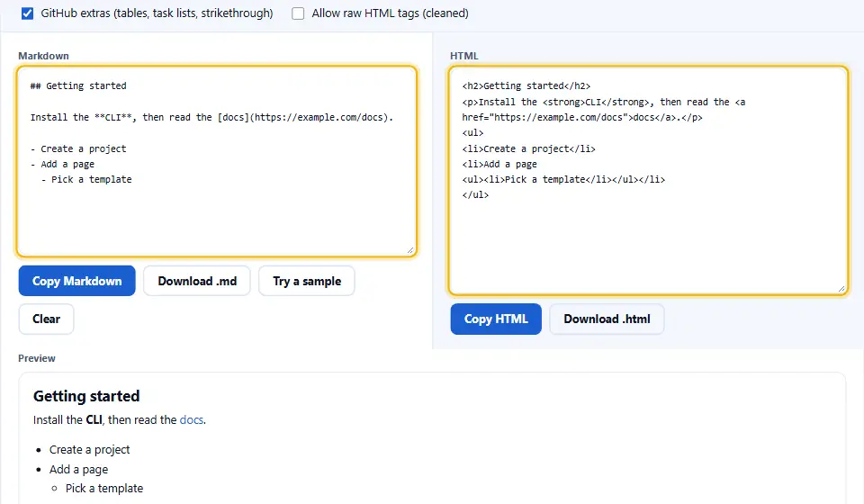Open the docs link in the preview
This screenshot has height=504, width=864.
(x=191, y=419)
